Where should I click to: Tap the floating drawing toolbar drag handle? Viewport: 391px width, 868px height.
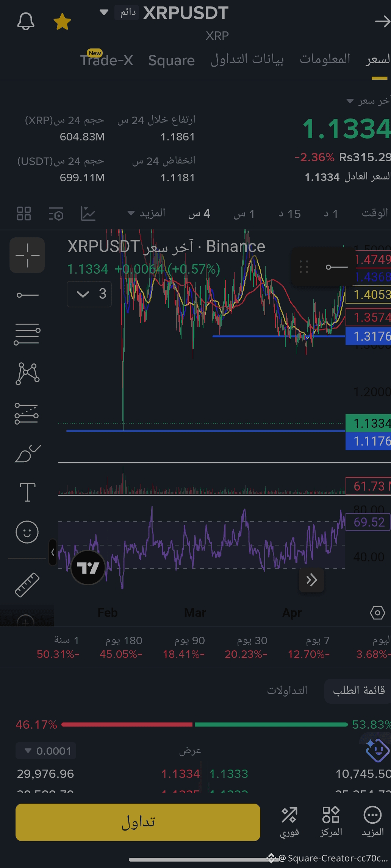(304, 267)
